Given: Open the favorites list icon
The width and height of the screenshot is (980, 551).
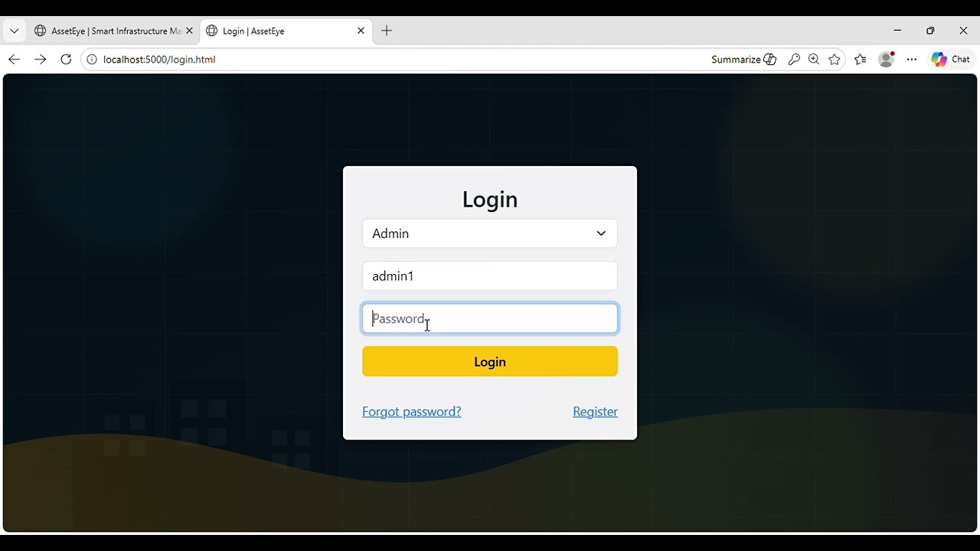Looking at the screenshot, I should point(861,60).
